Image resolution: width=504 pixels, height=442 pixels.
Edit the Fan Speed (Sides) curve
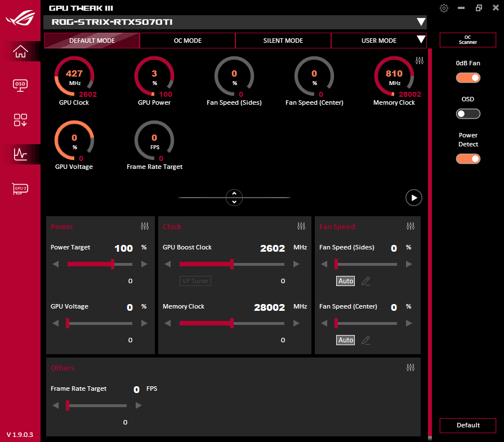[366, 281]
